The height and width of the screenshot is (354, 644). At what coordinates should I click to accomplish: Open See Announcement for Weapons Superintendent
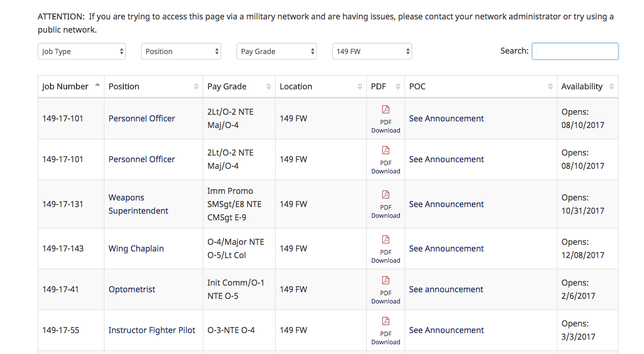pos(446,204)
